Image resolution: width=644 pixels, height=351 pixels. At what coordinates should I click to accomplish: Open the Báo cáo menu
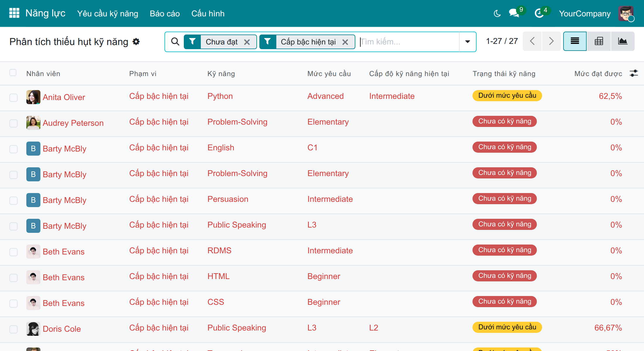pyautogui.click(x=165, y=13)
